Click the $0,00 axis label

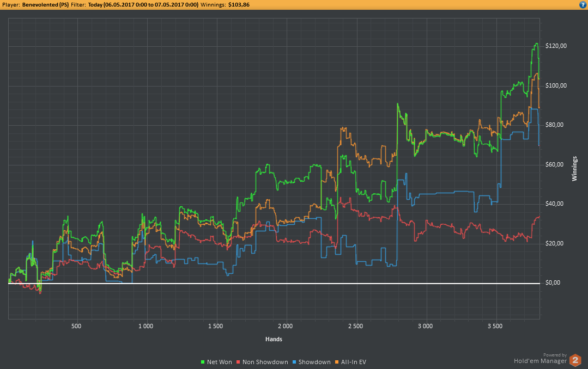553,283
